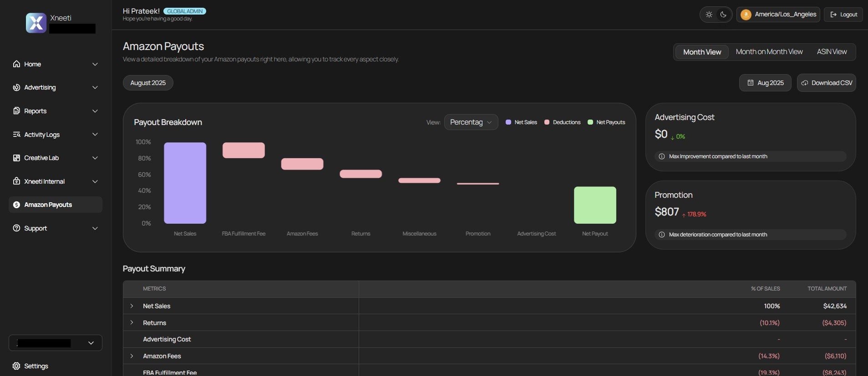Click the (14.3%) Amazon Fees percentage
Image resolution: width=868 pixels, height=376 pixels.
(x=769, y=356)
